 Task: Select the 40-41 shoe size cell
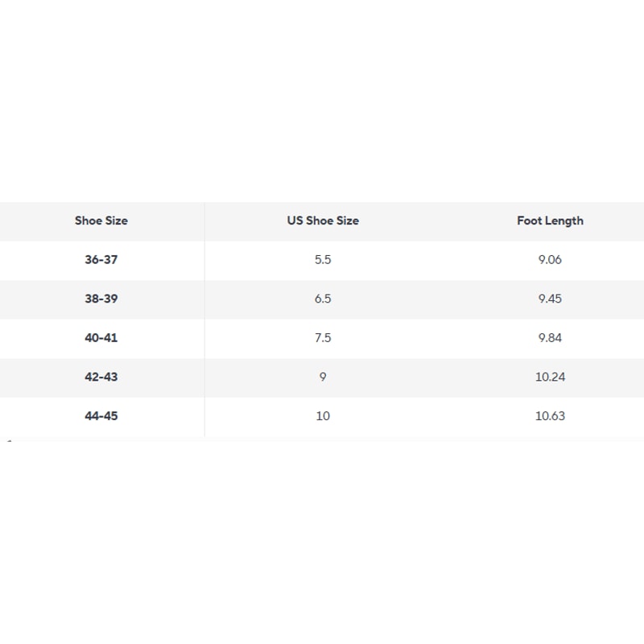point(101,338)
